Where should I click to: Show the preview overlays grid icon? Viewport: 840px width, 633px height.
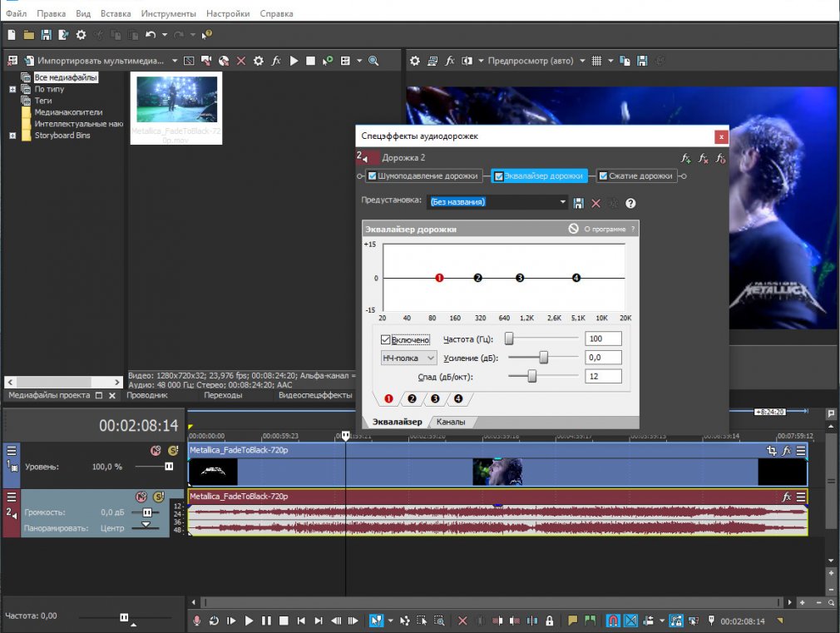(596, 61)
